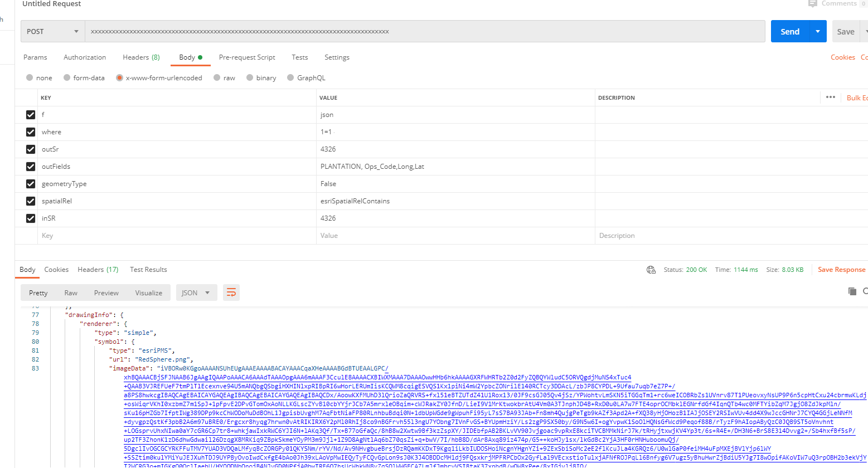The height and width of the screenshot is (468, 868).
Task: Click the Save Response link
Action: coord(841,269)
